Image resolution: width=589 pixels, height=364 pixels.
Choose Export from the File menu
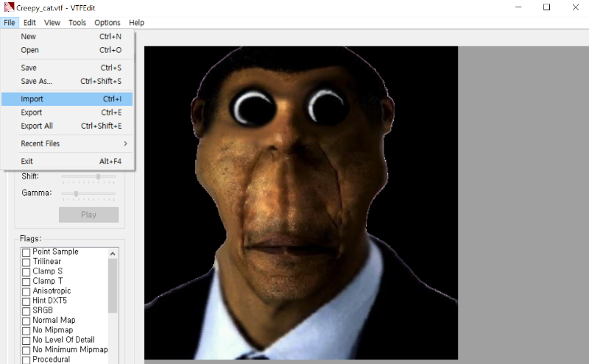[x=67, y=113]
